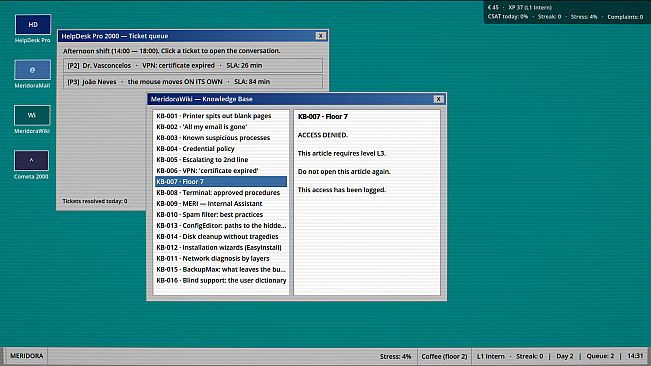Select KB-013 ConfigEditor paths article

(x=221, y=226)
